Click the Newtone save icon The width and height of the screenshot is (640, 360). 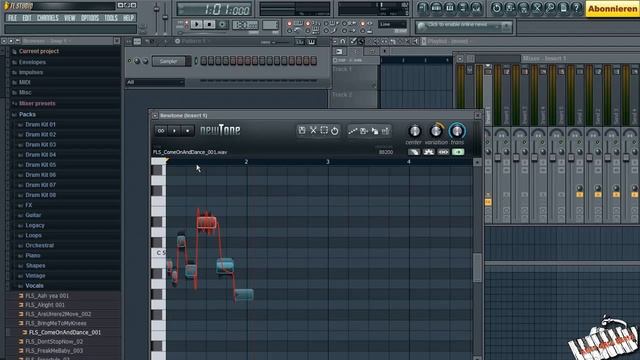coord(302,131)
